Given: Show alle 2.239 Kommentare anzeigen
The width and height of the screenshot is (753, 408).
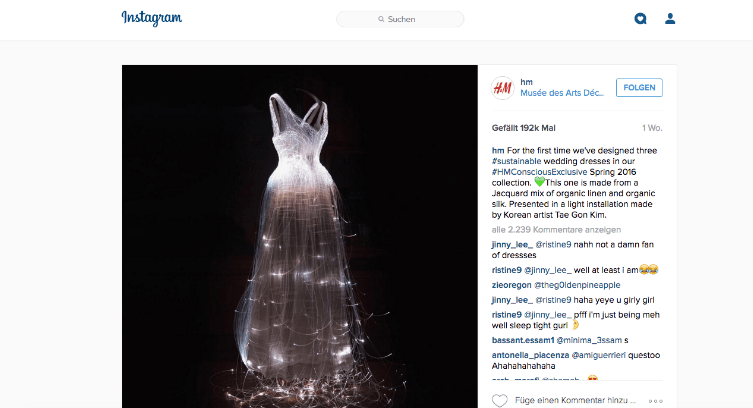Looking at the screenshot, I should pyautogui.click(x=556, y=230).
